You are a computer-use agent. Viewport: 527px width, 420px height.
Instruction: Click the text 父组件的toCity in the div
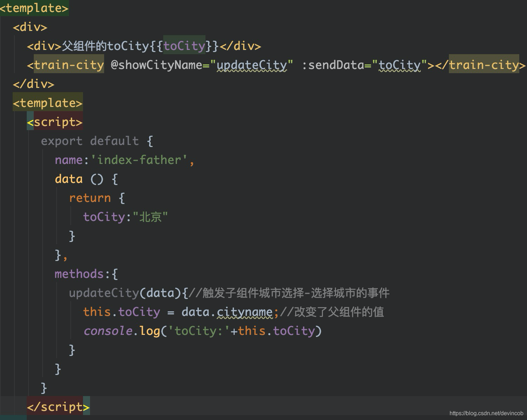(x=106, y=46)
